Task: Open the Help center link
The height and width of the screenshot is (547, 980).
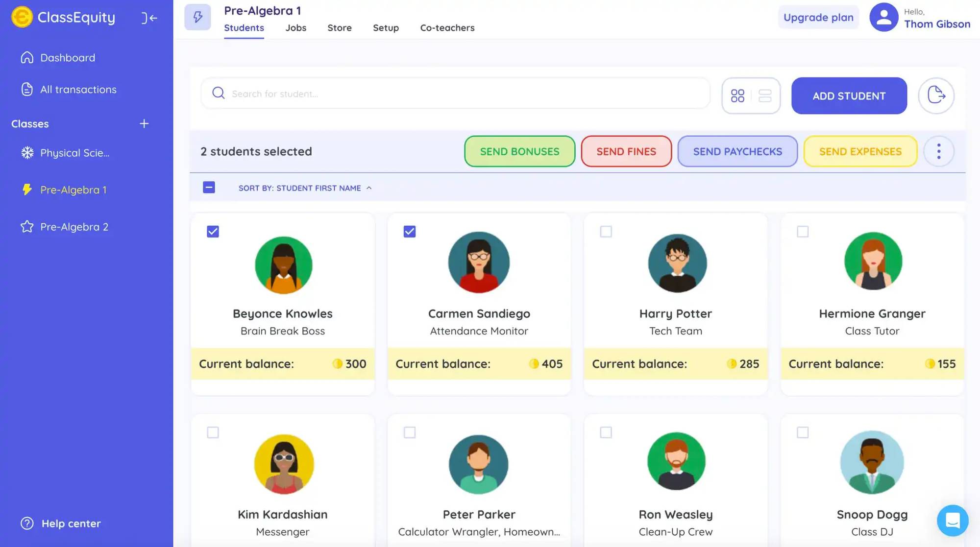Action: 71,523
